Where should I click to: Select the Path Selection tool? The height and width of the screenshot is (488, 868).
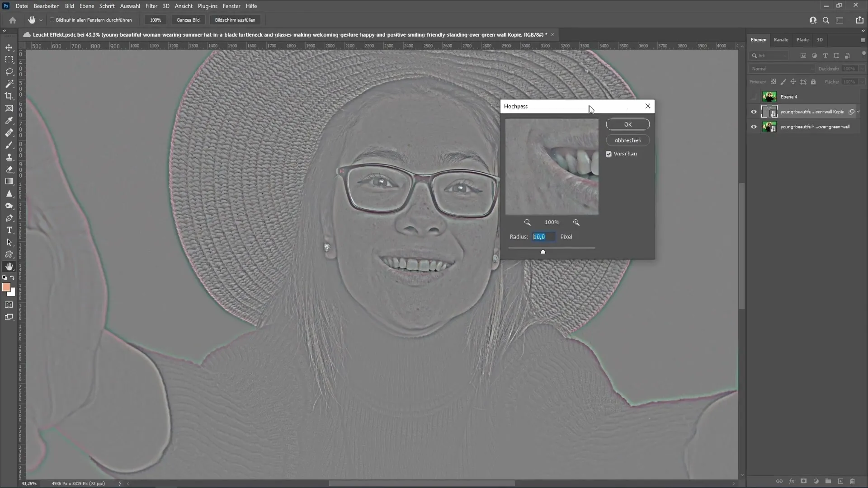(9, 242)
